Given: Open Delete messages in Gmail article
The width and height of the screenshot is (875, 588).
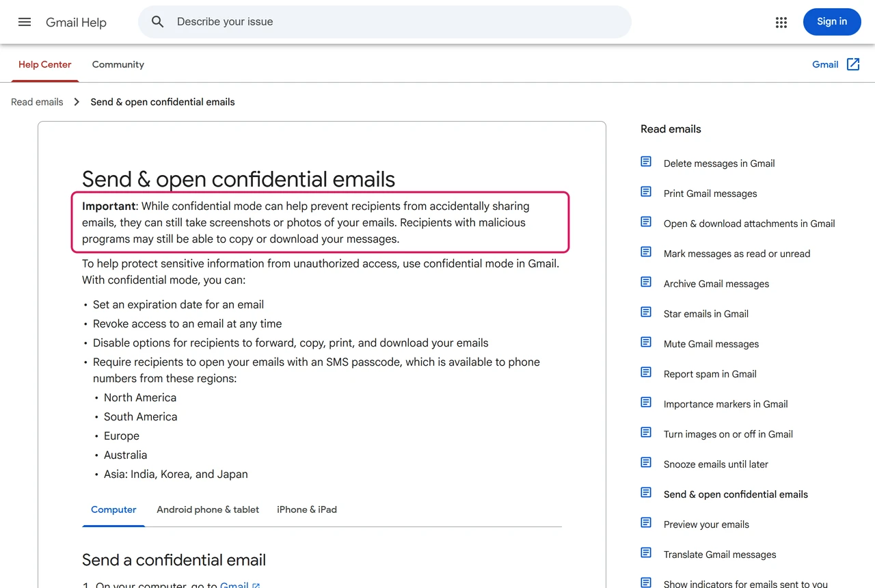Looking at the screenshot, I should (x=719, y=163).
